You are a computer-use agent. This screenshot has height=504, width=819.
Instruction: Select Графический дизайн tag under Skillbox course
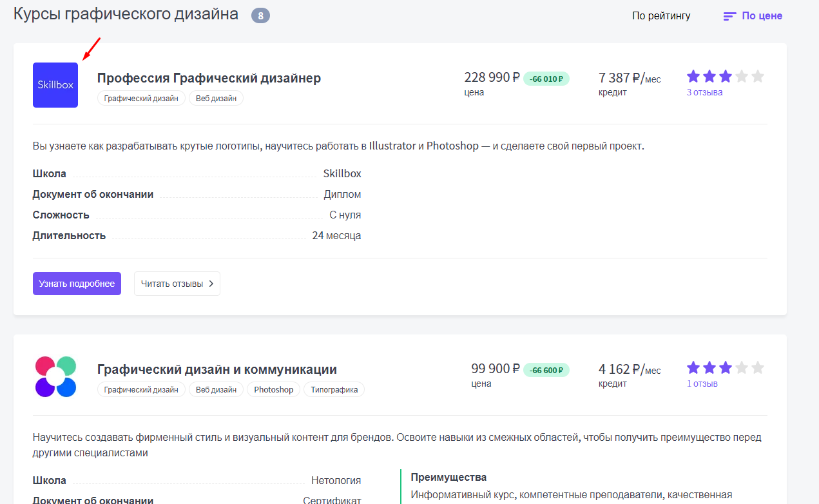pos(141,99)
